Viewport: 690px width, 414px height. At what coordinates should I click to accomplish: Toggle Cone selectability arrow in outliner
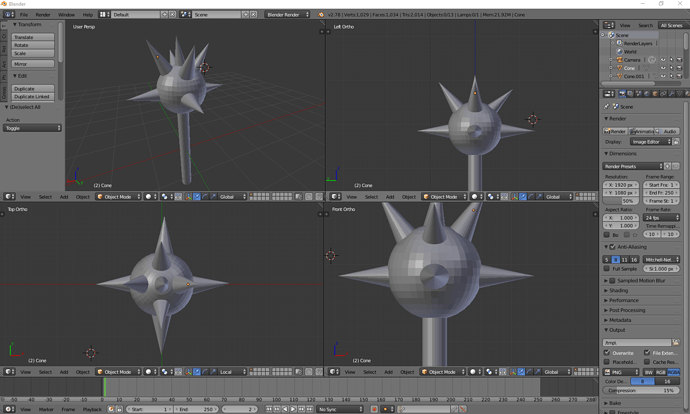point(671,68)
